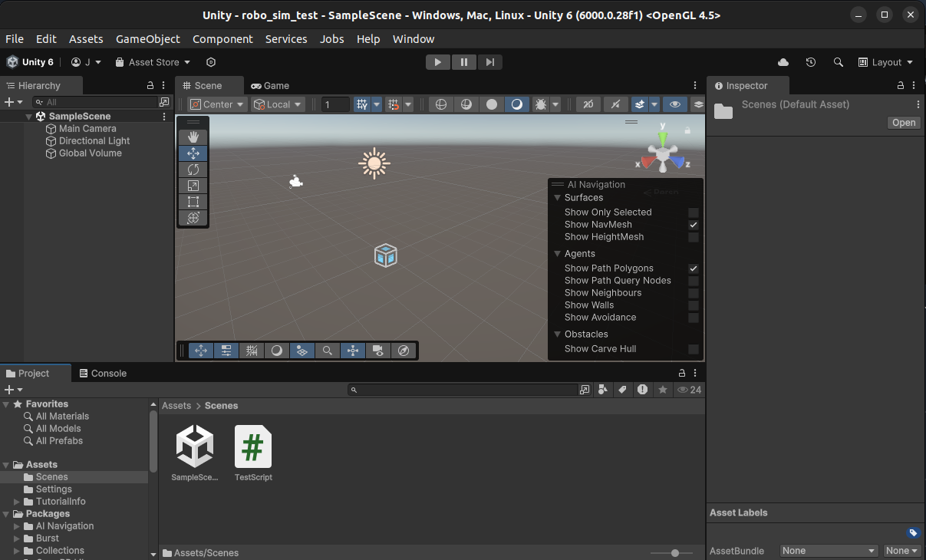Viewport: 926px width, 560px height.
Task: Disable Show Path Polygons
Action: pos(693,268)
